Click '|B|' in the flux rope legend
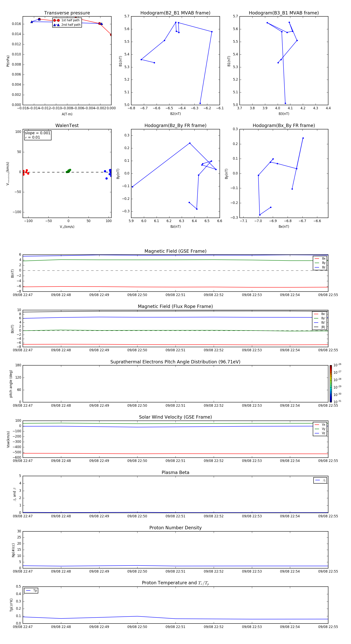Viewport: 351px width, 644px height. 320,327
